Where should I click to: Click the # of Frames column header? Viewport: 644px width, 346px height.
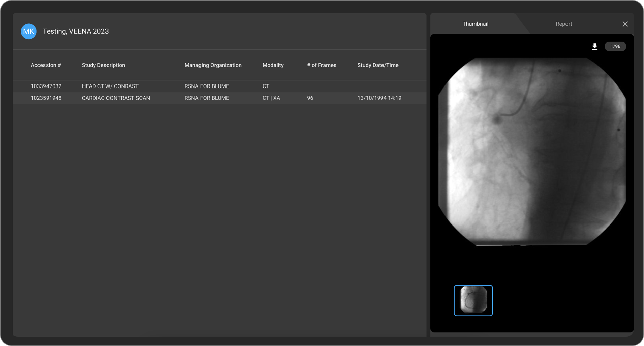click(321, 65)
